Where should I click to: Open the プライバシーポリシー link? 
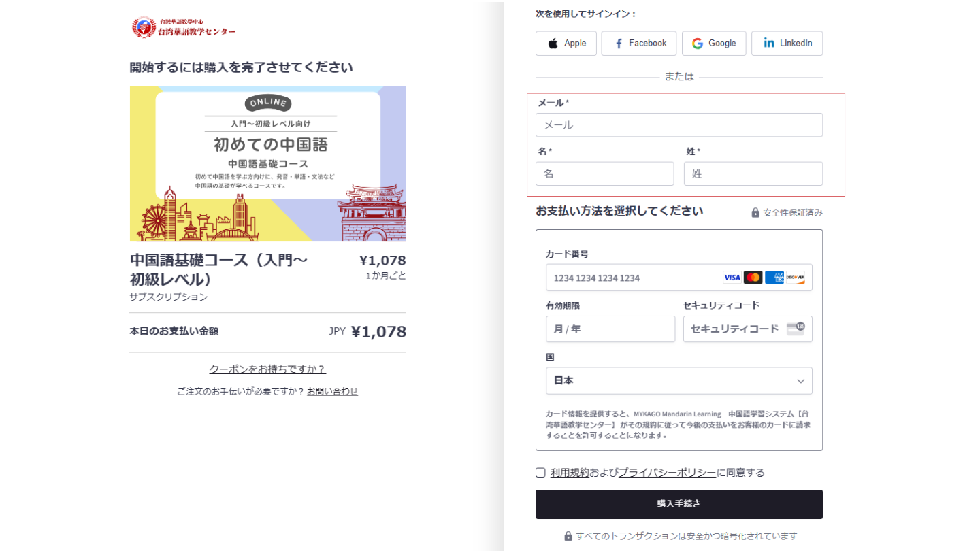[666, 473]
